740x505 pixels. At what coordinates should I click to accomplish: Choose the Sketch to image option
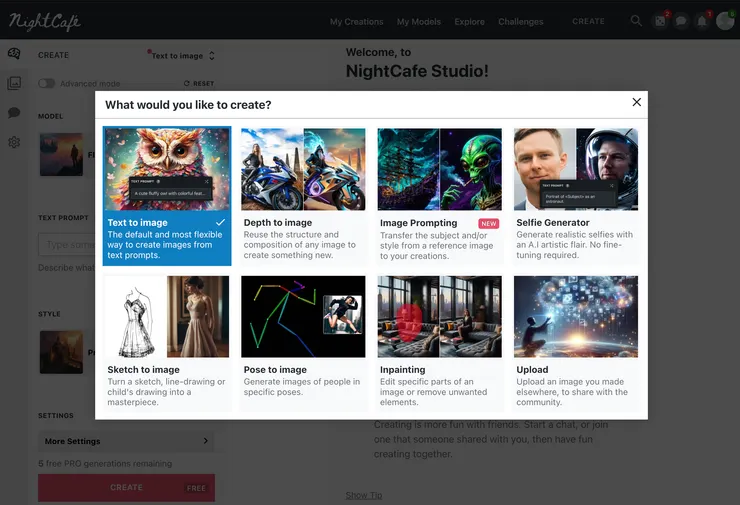[x=167, y=343]
